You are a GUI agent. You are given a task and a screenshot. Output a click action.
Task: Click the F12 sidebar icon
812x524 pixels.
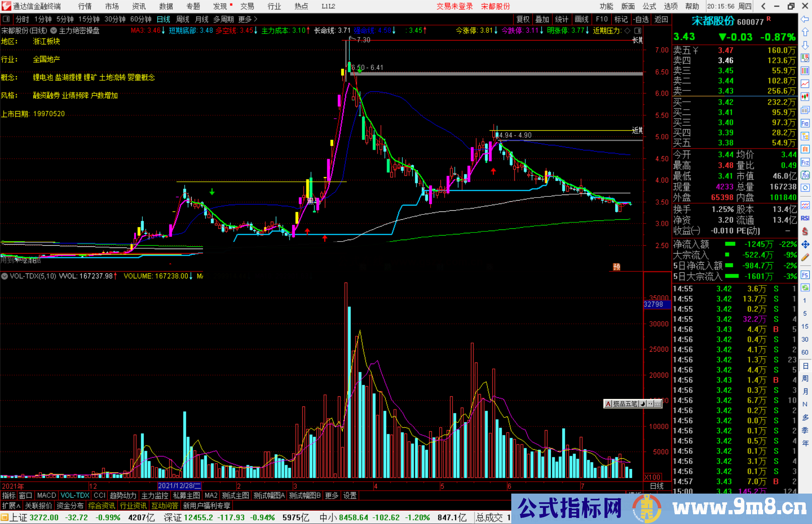[805, 162]
